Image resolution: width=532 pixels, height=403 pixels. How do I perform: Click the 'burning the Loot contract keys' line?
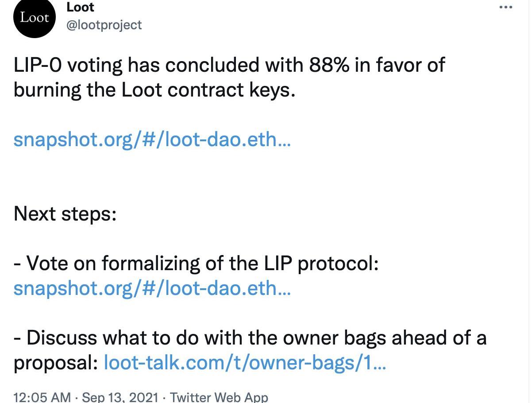pos(154,90)
